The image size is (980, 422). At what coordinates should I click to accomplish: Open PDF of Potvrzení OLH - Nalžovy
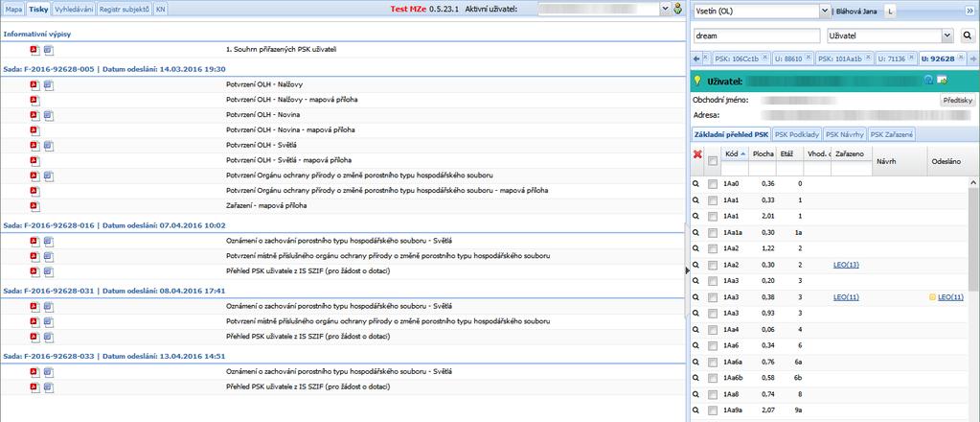[35, 84]
